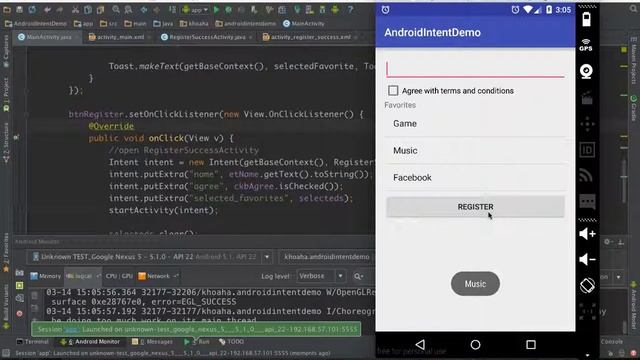Click the Copy icon in toolbar
This screenshot has width=640, height=360.
point(88,9)
